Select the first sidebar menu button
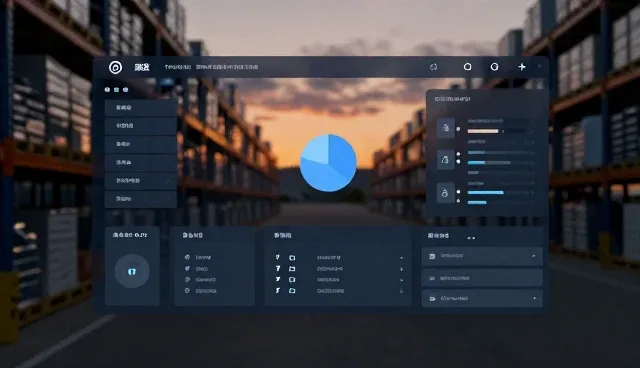The width and height of the screenshot is (640, 368). tap(141, 108)
